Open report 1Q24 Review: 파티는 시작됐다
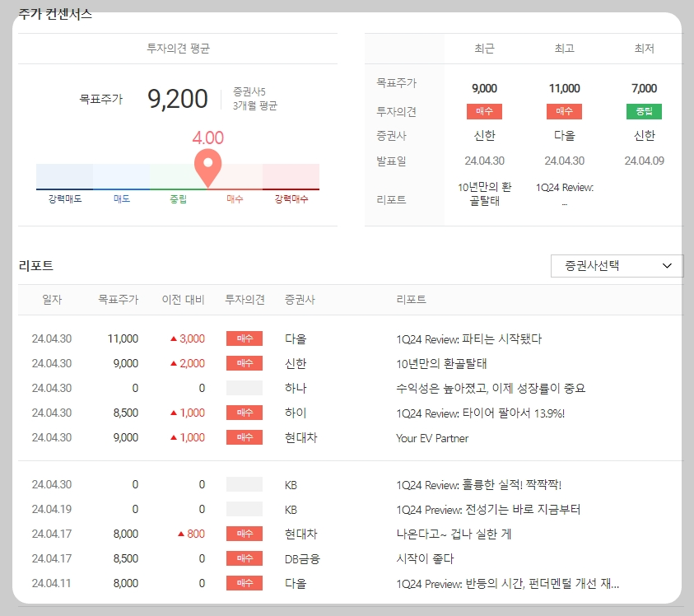694x616 pixels. point(468,339)
